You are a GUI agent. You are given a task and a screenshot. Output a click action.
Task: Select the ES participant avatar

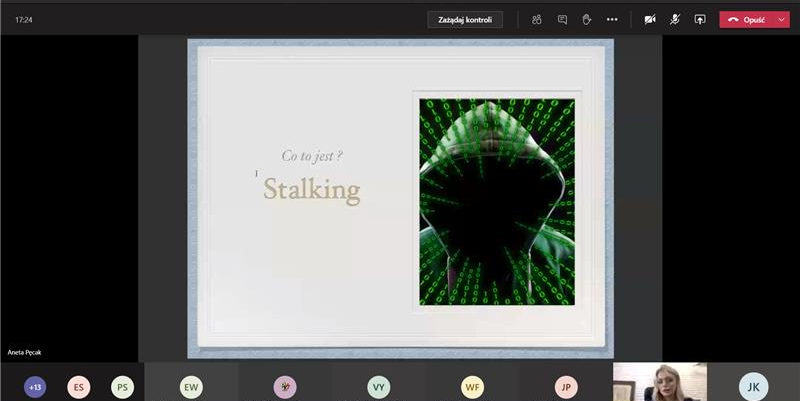pyautogui.click(x=79, y=387)
